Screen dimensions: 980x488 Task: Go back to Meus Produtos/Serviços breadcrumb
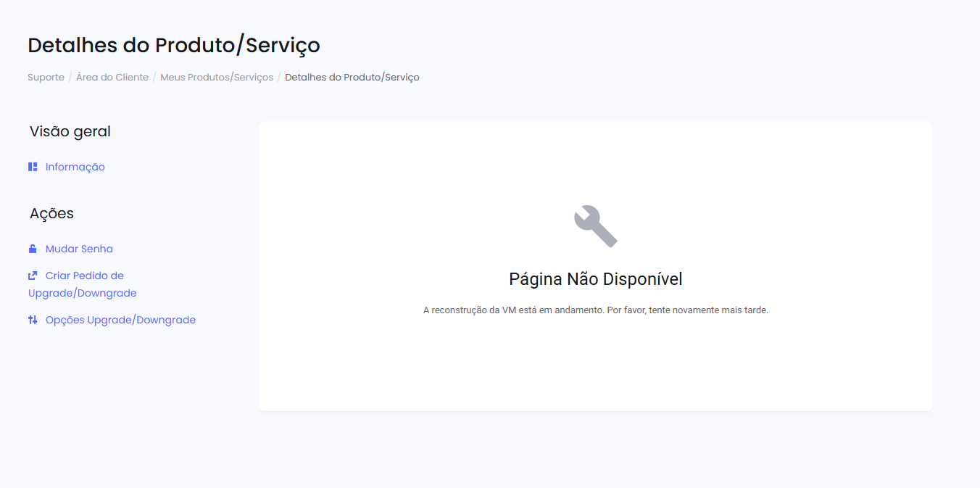point(217,77)
